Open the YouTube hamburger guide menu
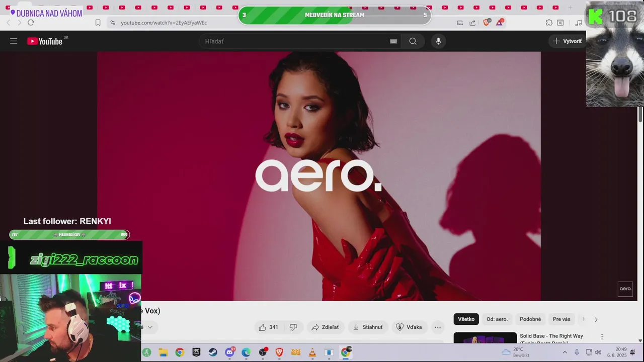The height and width of the screenshot is (362, 644). 14,41
